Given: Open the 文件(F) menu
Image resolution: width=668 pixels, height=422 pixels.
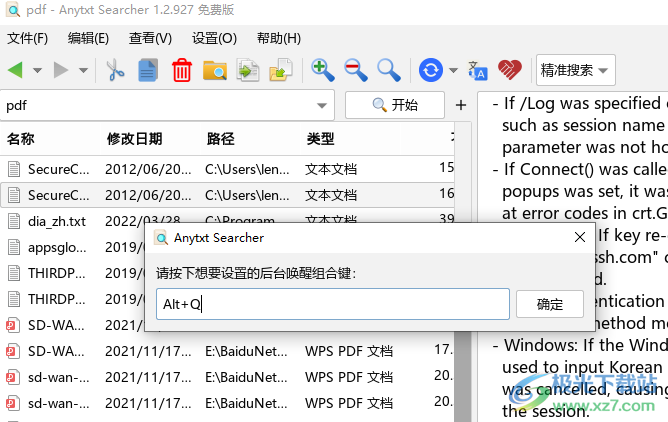Looking at the screenshot, I should pyautogui.click(x=27, y=38).
